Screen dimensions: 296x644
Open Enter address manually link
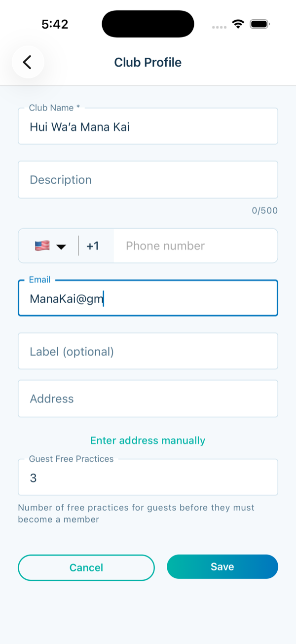tap(148, 441)
